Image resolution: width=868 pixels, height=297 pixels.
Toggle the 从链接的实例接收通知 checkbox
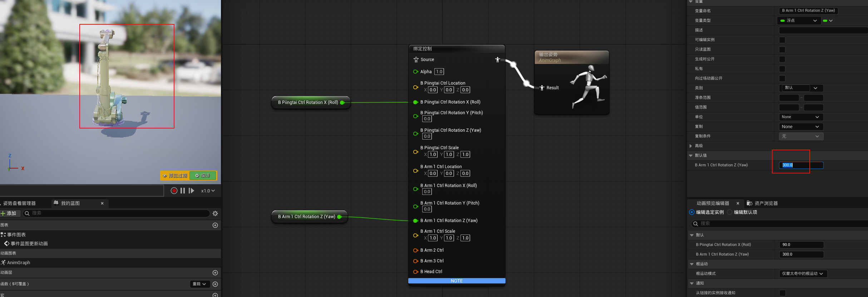click(x=783, y=293)
